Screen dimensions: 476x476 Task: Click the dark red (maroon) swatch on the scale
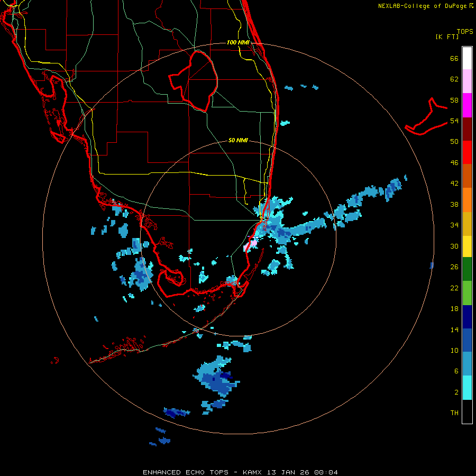click(467, 129)
